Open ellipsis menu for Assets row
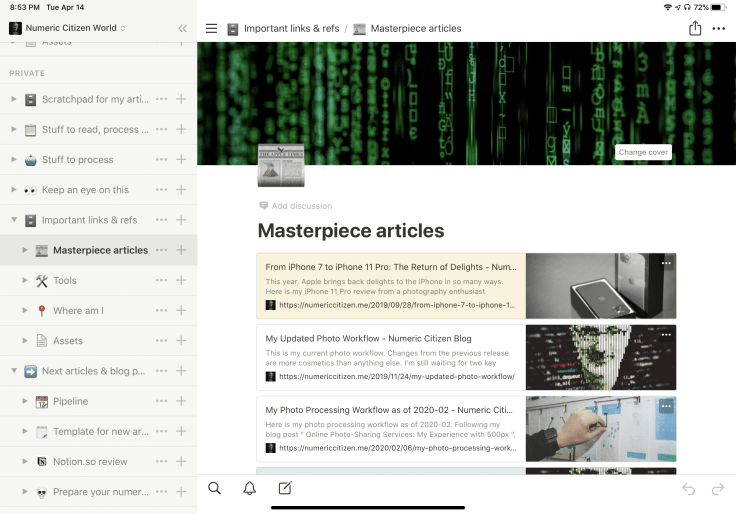736x514 pixels. point(161,341)
